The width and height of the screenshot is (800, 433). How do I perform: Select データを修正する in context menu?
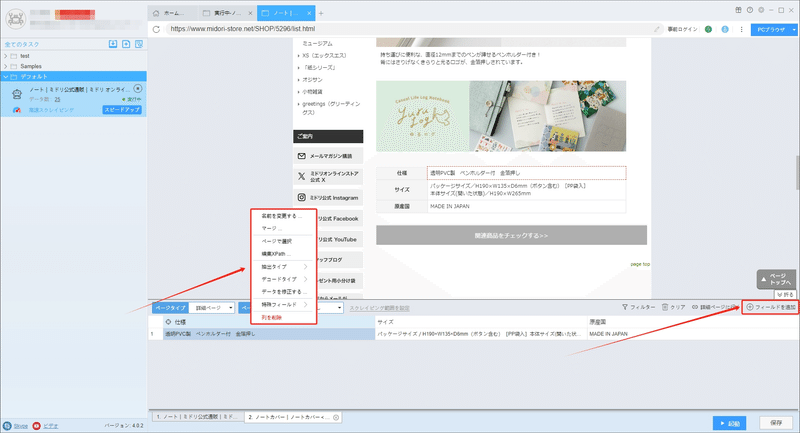coord(284,292)
